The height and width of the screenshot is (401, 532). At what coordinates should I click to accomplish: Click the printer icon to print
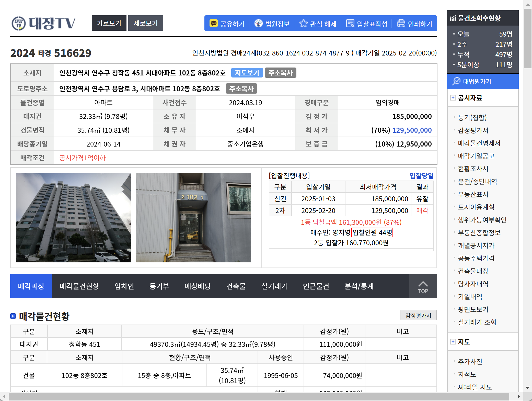(x=401, y=24)
